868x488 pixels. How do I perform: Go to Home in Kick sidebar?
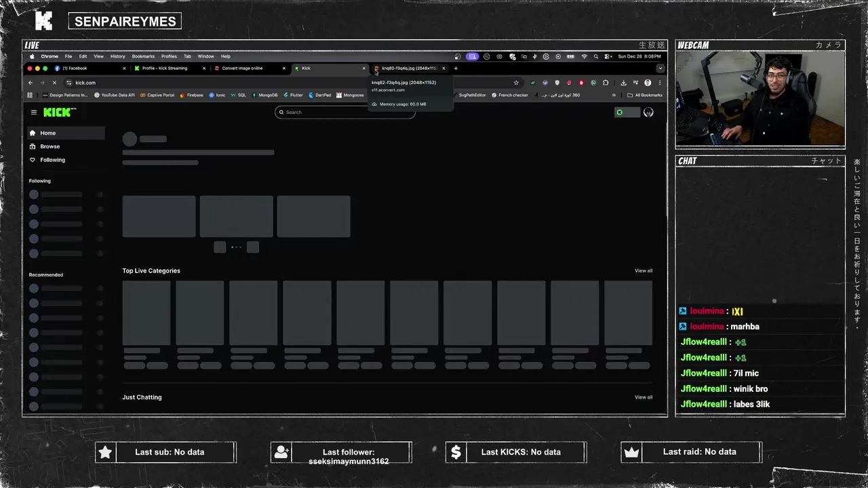[66, 133]
